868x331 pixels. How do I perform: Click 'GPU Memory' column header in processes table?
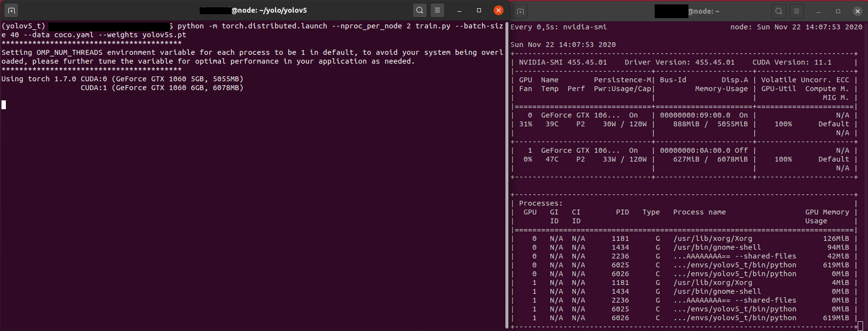827,212
